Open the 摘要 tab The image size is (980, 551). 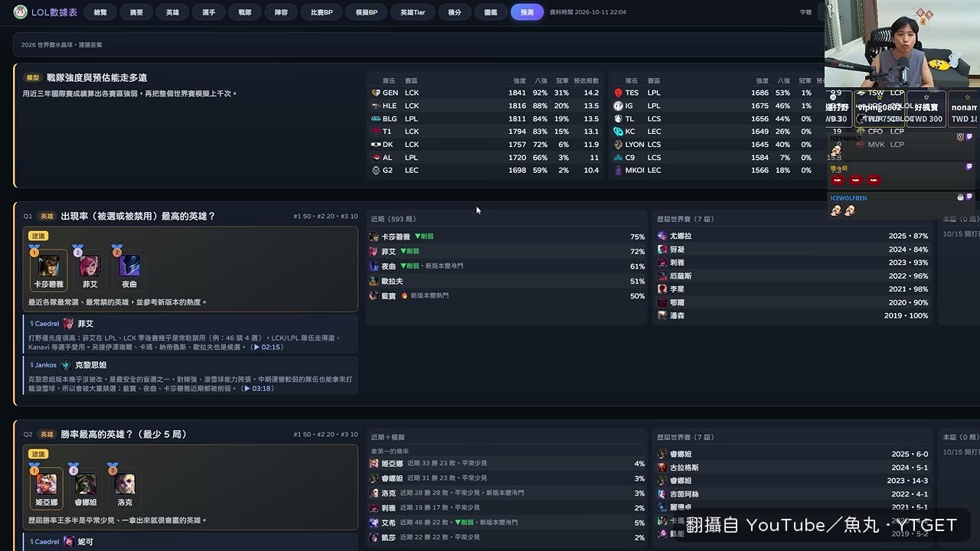[136, 12]
